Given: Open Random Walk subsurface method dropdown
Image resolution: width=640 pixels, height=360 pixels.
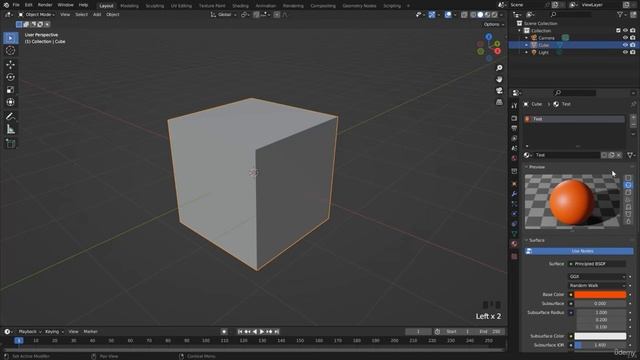Looking at the screenshot, I should pyautogui.click(x=597, y=286).
